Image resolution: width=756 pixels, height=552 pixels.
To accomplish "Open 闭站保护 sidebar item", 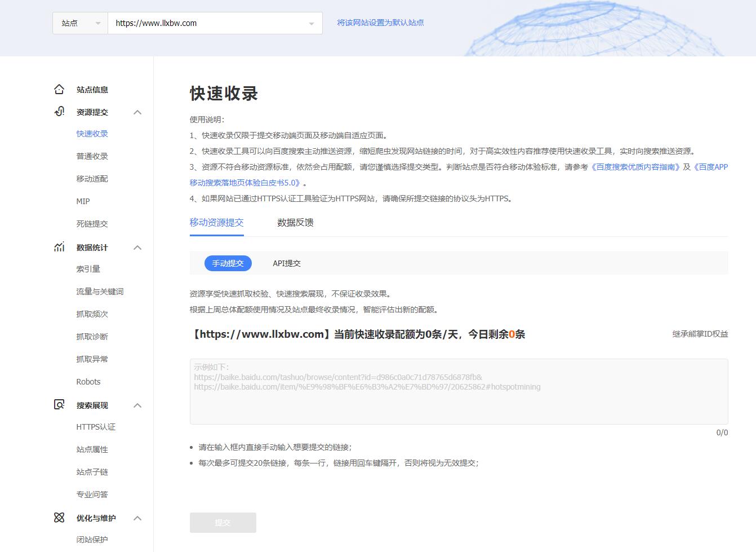I will pyautogui.click(x=92, y=540).
